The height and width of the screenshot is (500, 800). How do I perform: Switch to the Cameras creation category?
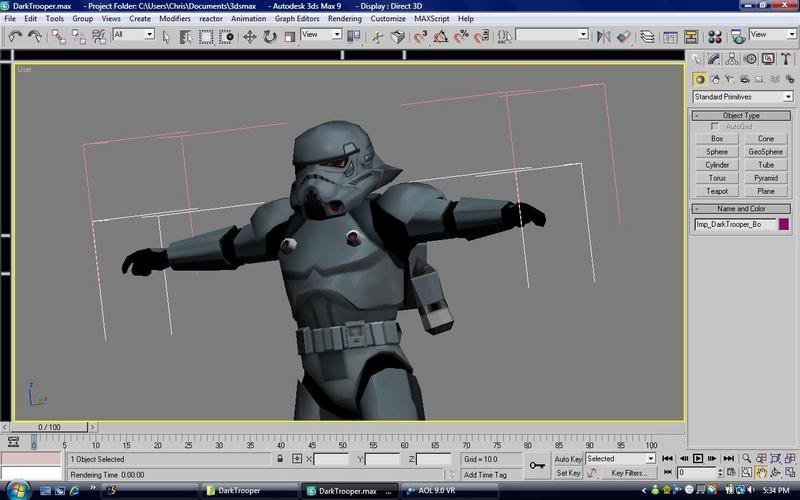coord(745,79)
